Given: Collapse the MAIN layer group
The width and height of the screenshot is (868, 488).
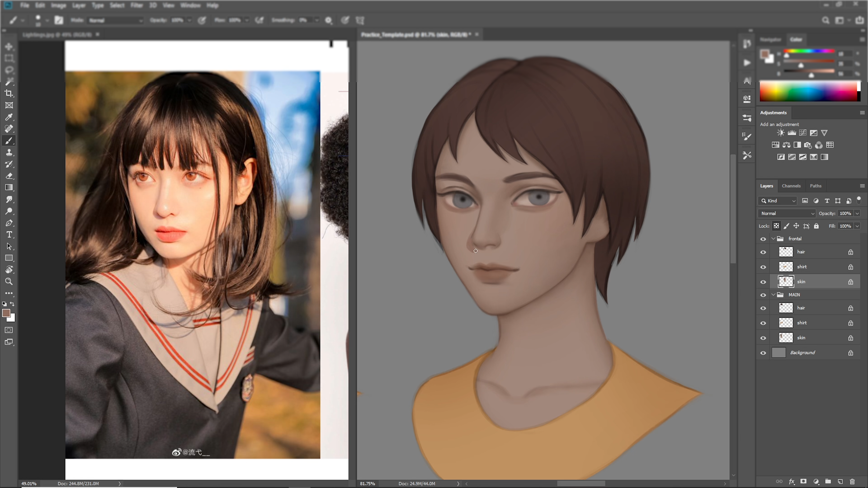Looking at the screenshot, I should click(774, 295).
